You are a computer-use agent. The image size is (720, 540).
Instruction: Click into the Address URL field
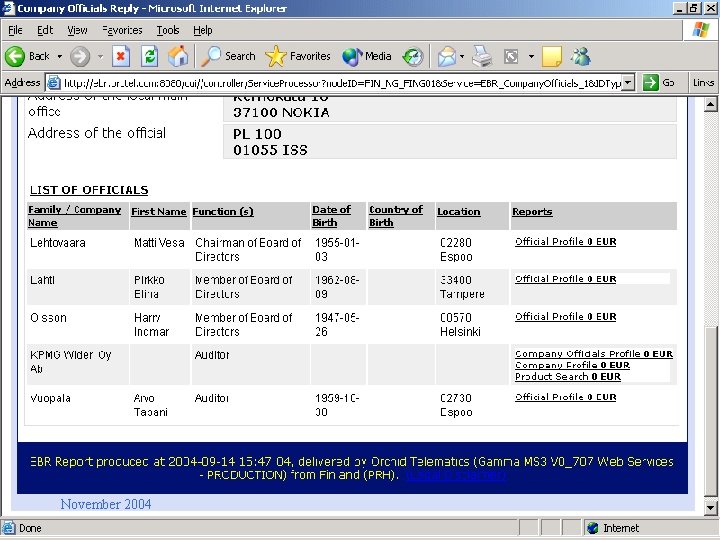341,83
